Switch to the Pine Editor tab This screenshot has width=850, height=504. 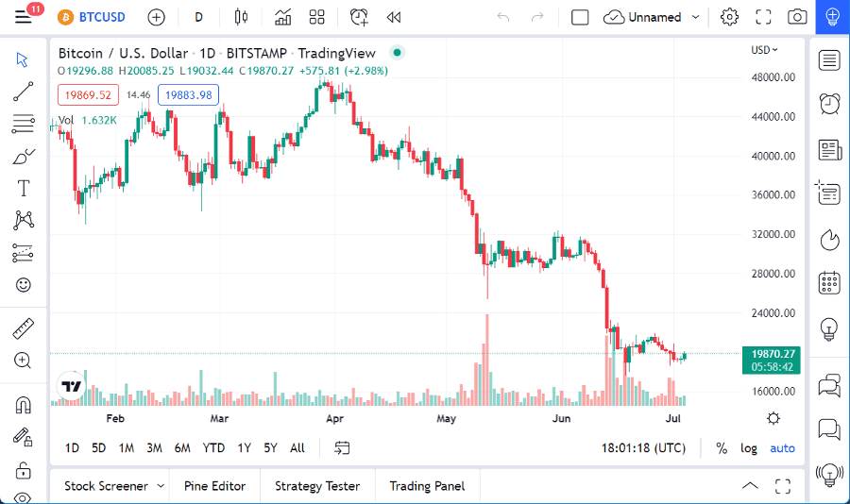(x=214, y=486)
